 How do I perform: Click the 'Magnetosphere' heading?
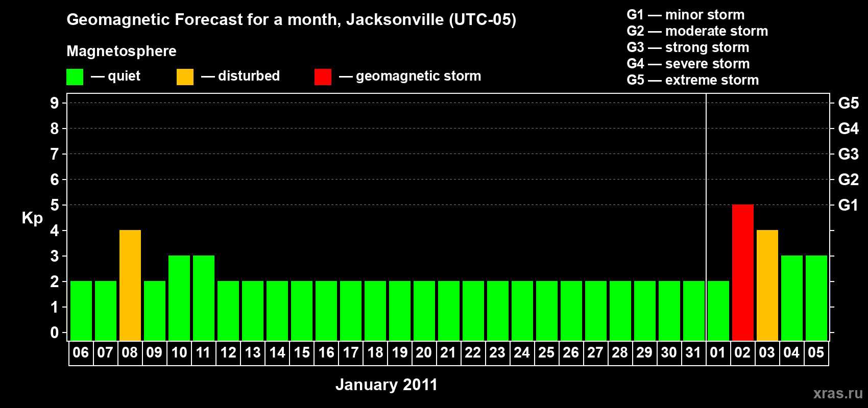coord(122,51)
